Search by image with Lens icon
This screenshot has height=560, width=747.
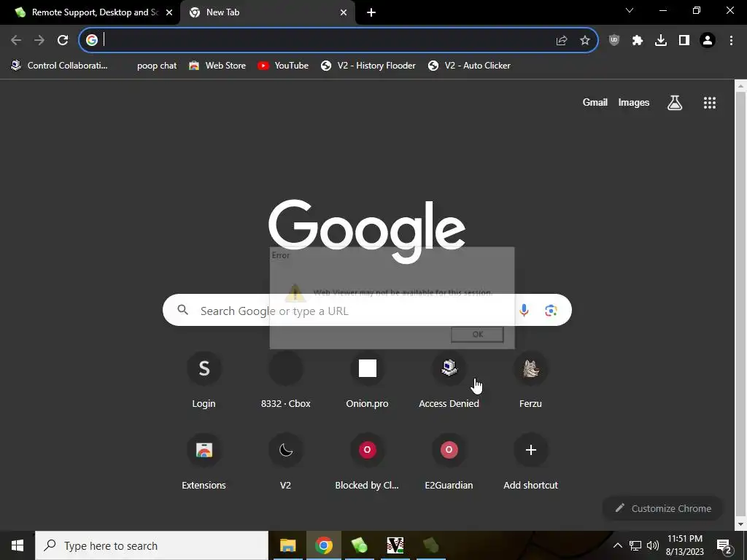(551, 311)
